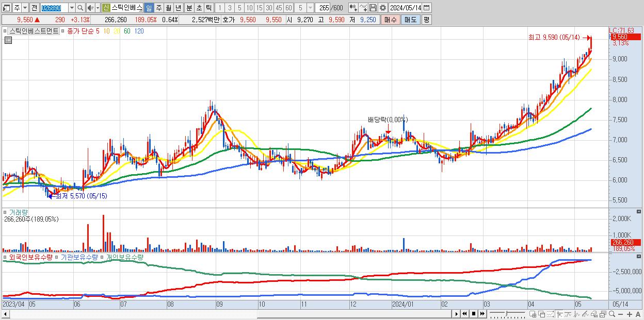Click the volume panel options icon at right

click(639, 211)
